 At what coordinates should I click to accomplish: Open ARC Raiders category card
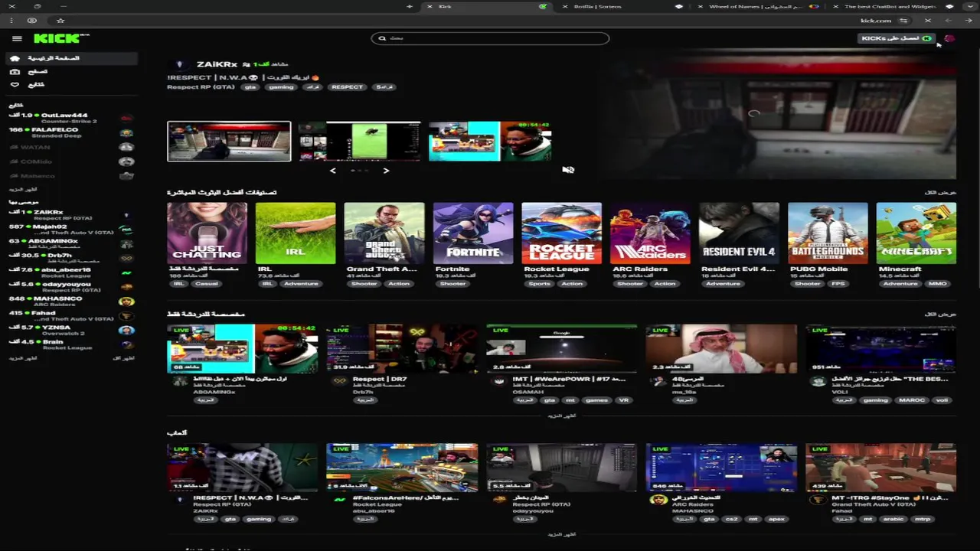[650, 233]
